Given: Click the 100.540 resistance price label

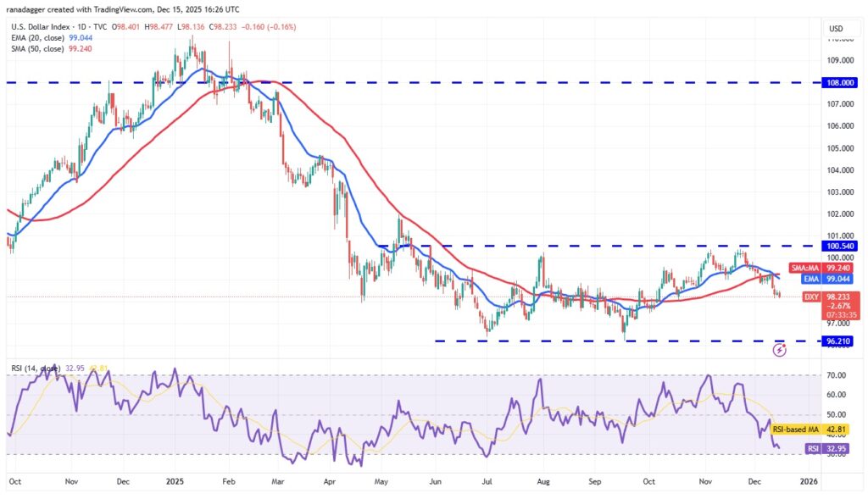Looking at the screenshot, I should [837, 246].
